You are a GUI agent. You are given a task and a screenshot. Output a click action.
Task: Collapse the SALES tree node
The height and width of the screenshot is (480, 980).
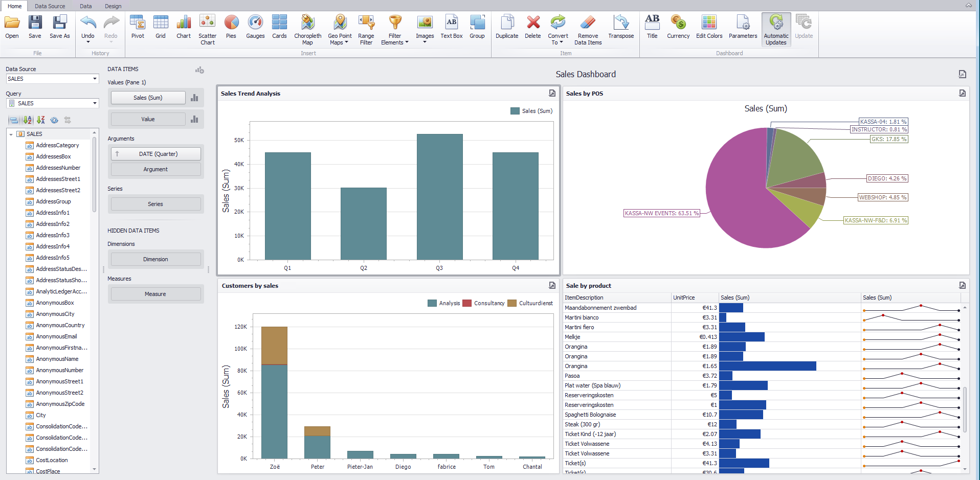click(11, 134)
